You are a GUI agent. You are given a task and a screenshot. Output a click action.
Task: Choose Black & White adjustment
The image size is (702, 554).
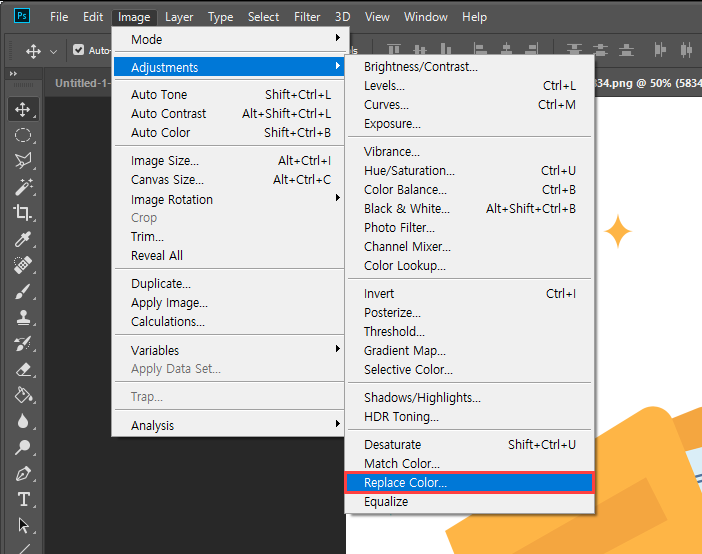click(x=469, y=209)
